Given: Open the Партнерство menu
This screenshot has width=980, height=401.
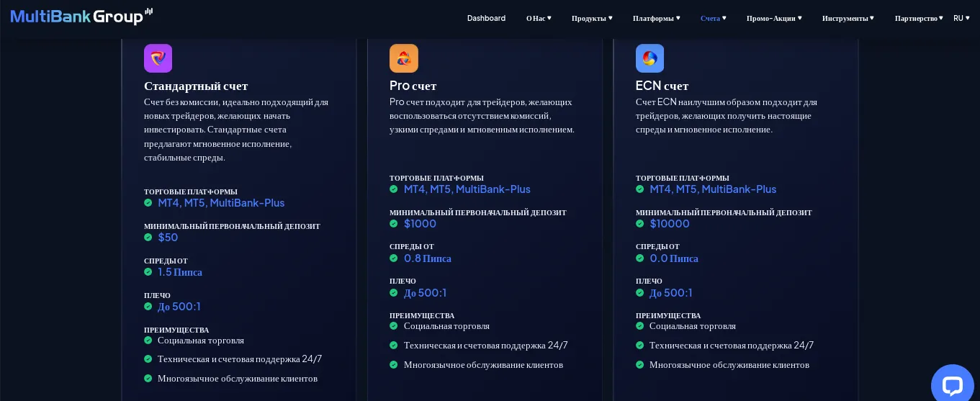Looking at the screenshot, I should 919,18.
